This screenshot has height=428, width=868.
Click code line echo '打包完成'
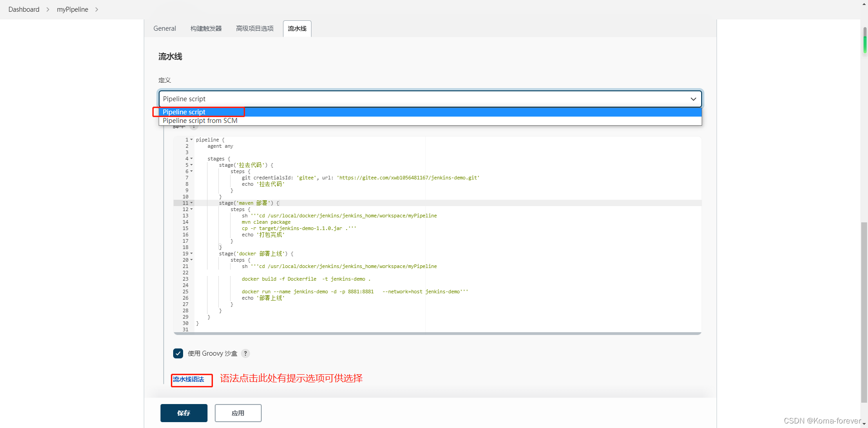click(263, 235)
